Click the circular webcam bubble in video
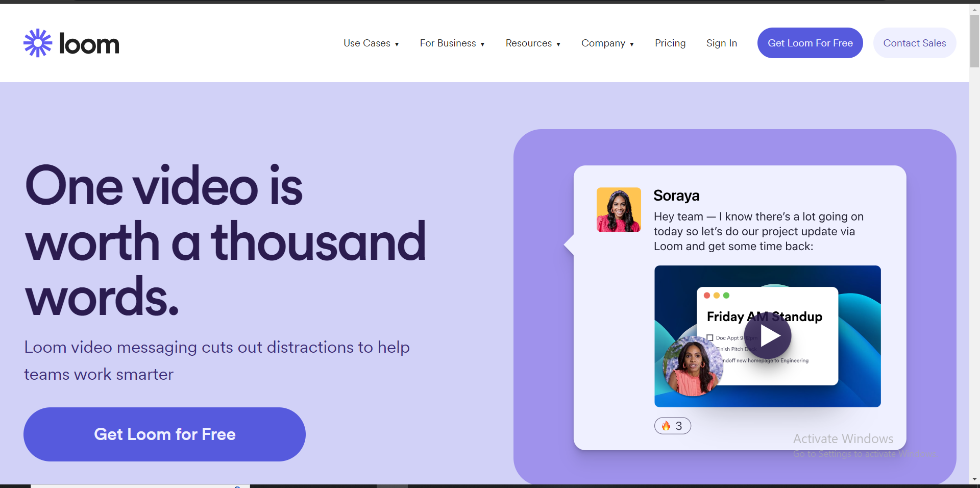Viewport: 980px width, 488px height. tap(693, 366)
